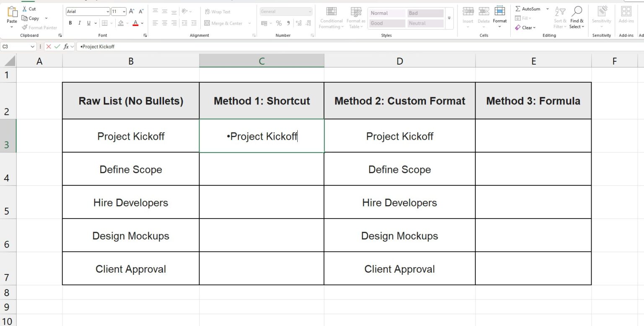
Task: Toggle Underline formatting
Action: (88, 23)
